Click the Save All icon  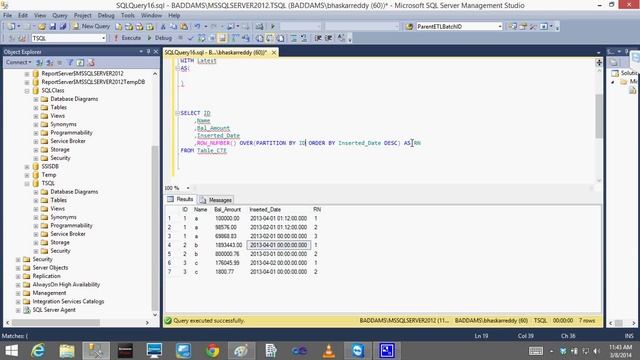[63, 27]
